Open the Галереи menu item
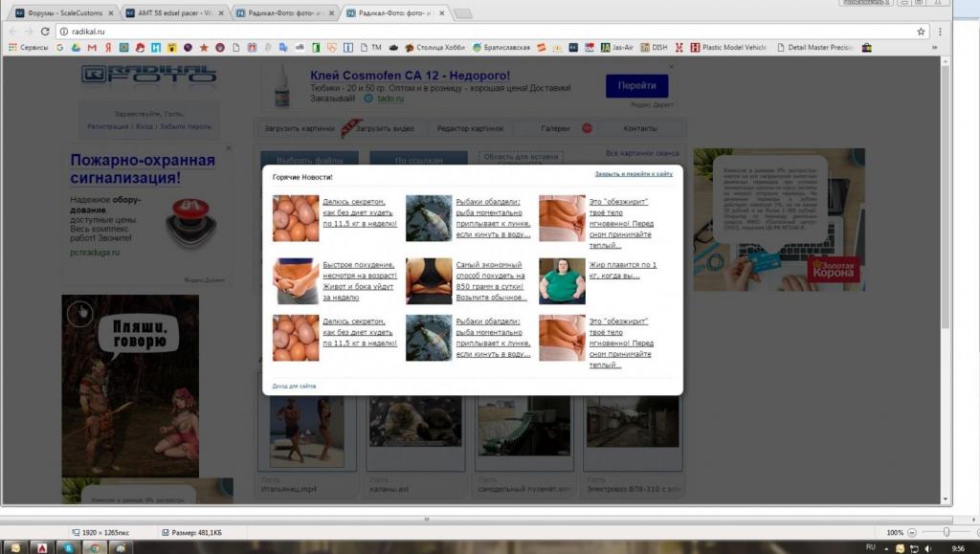 [x=556, y=128]
